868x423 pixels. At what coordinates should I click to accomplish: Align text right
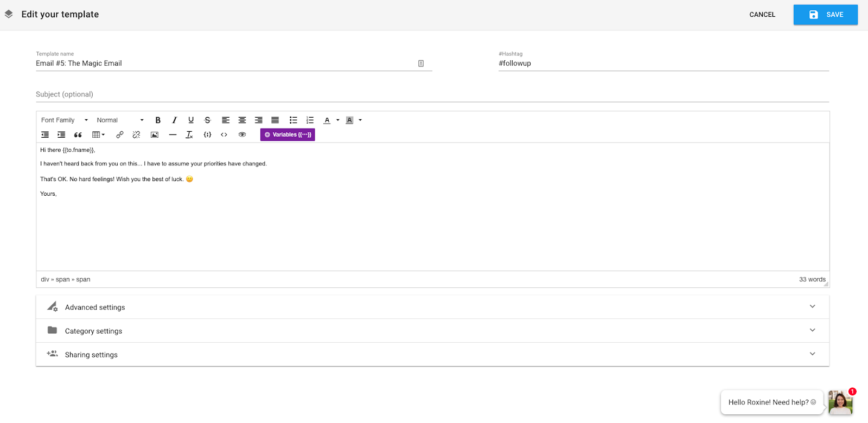pyautogui.click(x=259, y=120)
